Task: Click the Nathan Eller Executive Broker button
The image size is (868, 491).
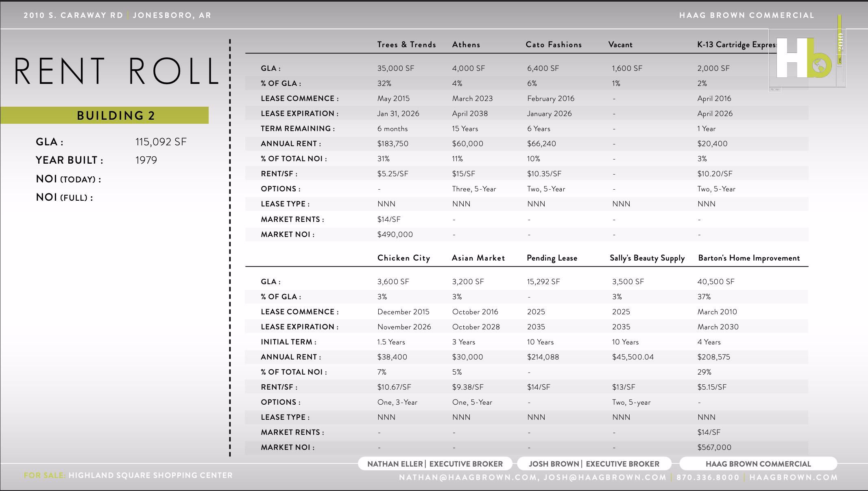Action: 435,464
